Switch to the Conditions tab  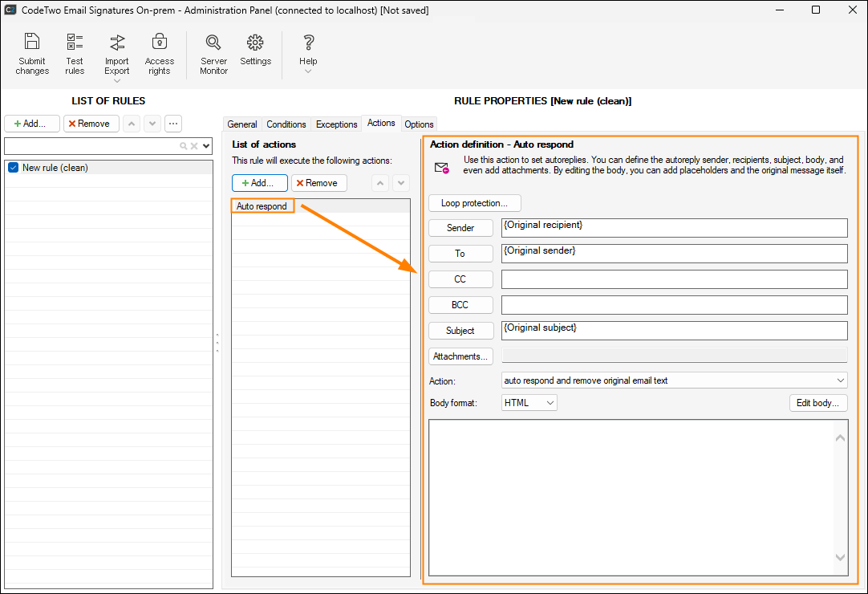(286, 124)
